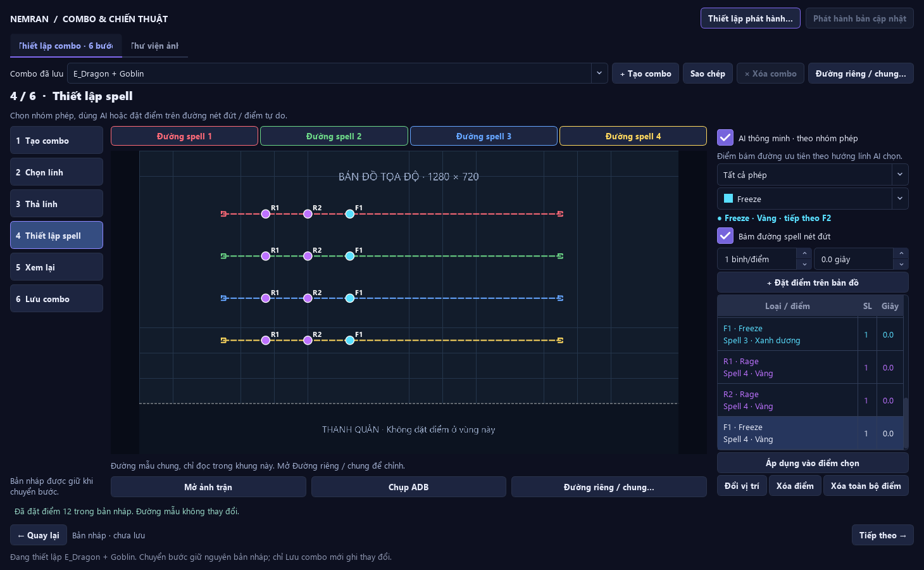Select R1 point on blue spell line
The width and height of the screenshot is (924, 570).
[266, 298]
